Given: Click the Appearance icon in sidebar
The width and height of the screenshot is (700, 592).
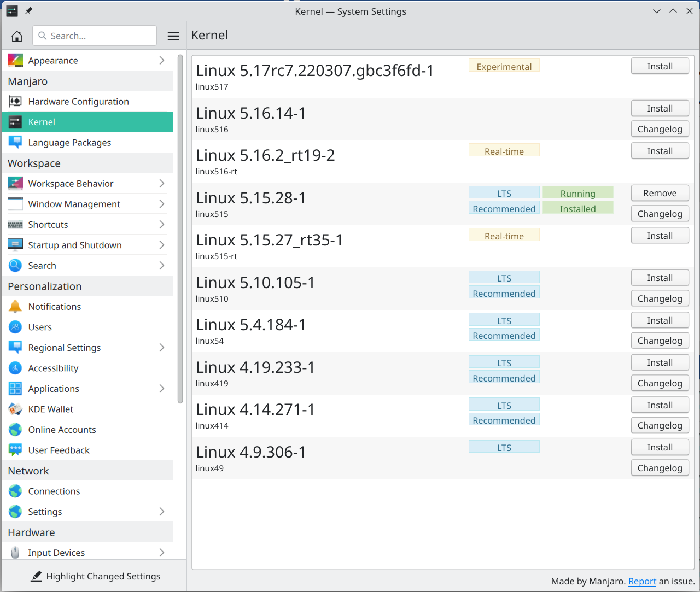Looking at the screenshot, I should pyautogui.click(x=15, y=61).
